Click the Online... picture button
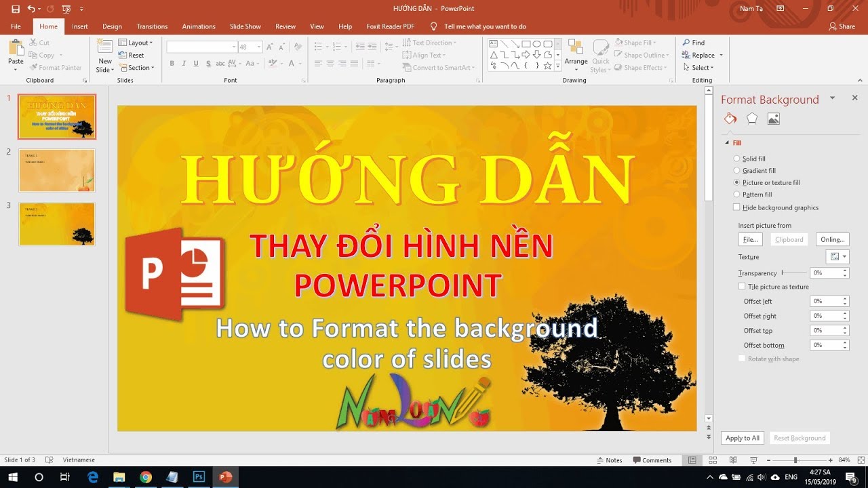Viewport: 868px width, 488px height. 832,239
